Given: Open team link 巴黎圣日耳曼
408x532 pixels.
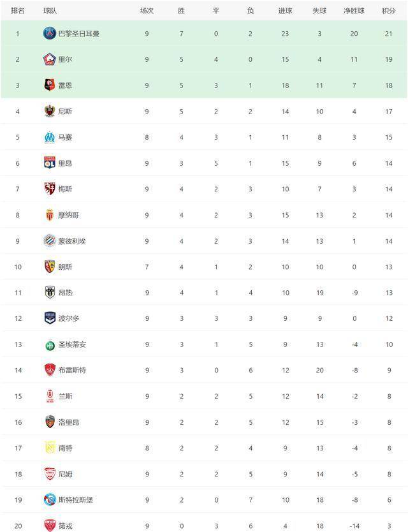Looking at the screenshot, I should pyautogui.click(x=78, y=34).
